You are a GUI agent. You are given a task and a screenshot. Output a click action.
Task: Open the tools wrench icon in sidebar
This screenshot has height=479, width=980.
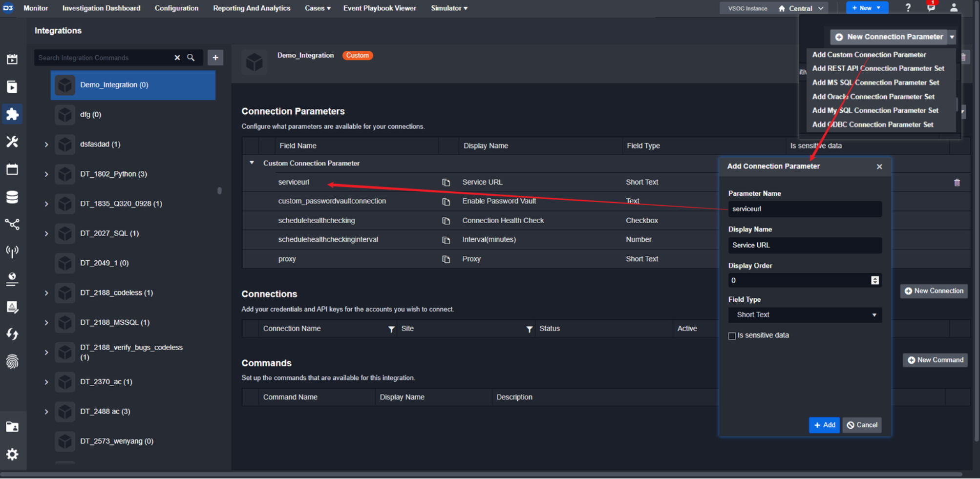pos(12,142)
